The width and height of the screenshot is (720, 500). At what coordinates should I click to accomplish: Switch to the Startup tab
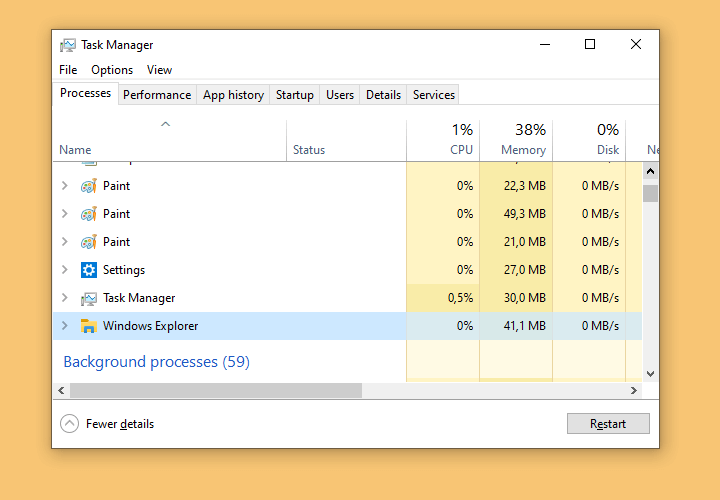(x=295, y=95)
